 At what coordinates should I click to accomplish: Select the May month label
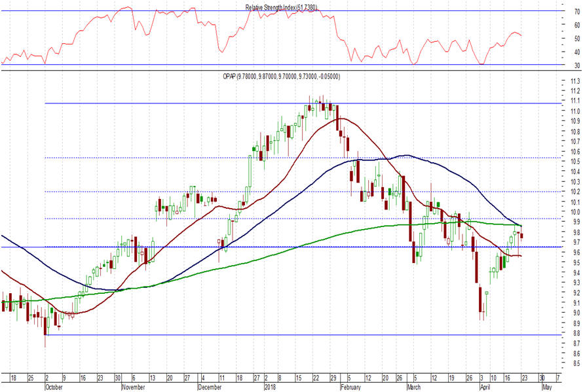pos(547,387)
